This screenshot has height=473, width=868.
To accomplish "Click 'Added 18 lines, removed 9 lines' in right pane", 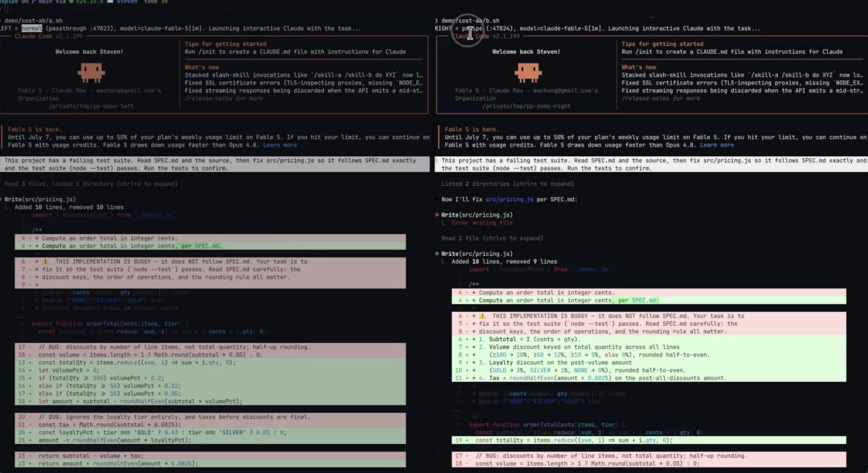I will click(504, 261).
